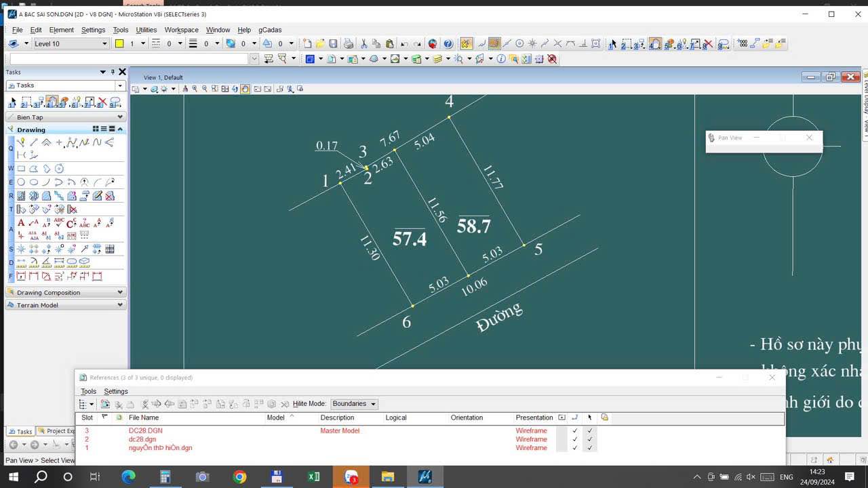Select the Place SmartLine tool
This screenshot has width=868, height=488.
point(21,142)
